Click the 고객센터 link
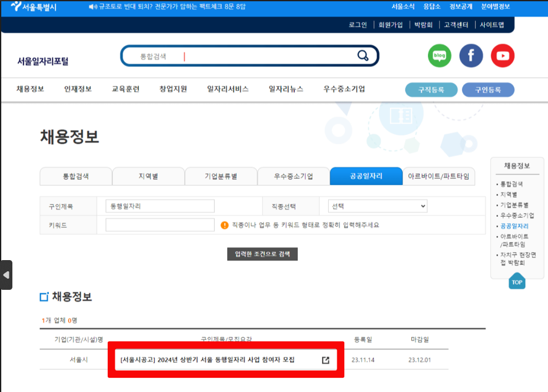548x392 pixels. pos(456,25)
